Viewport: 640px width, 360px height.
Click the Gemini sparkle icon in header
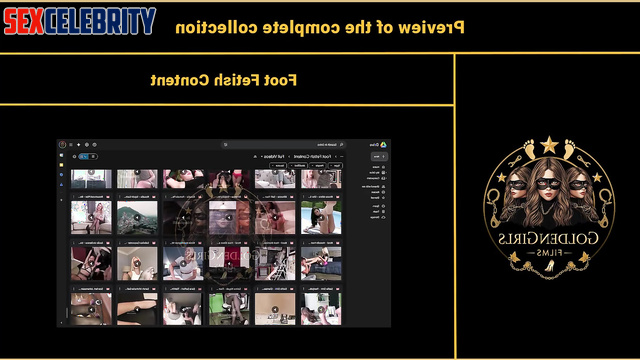pyautogui.click(x=78, y=144)
